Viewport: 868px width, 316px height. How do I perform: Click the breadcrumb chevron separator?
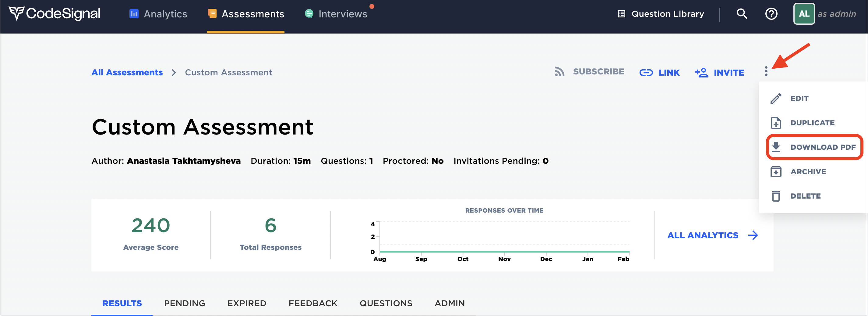(174, 73)
